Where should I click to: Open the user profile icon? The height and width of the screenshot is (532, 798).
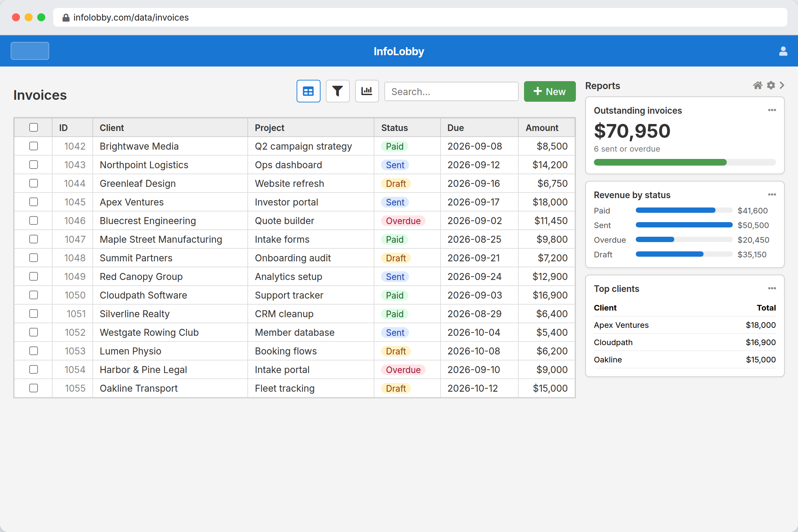pos(783,51)
